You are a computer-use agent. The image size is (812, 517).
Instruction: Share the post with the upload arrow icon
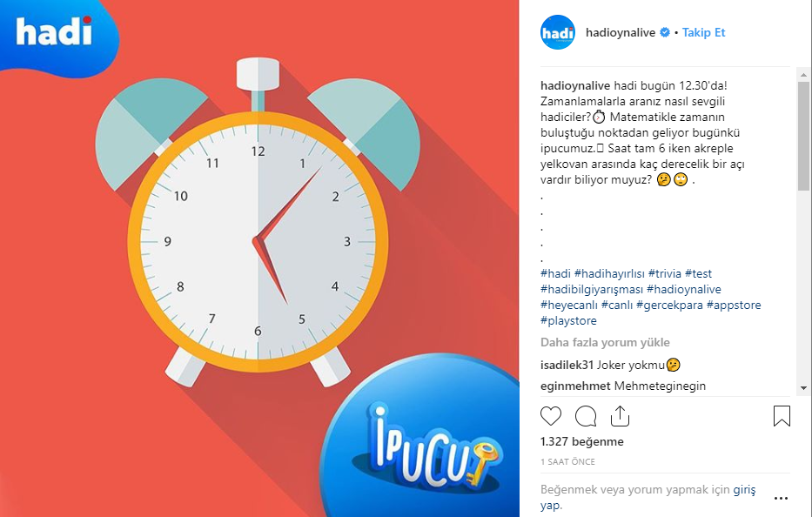coord(620,415)
